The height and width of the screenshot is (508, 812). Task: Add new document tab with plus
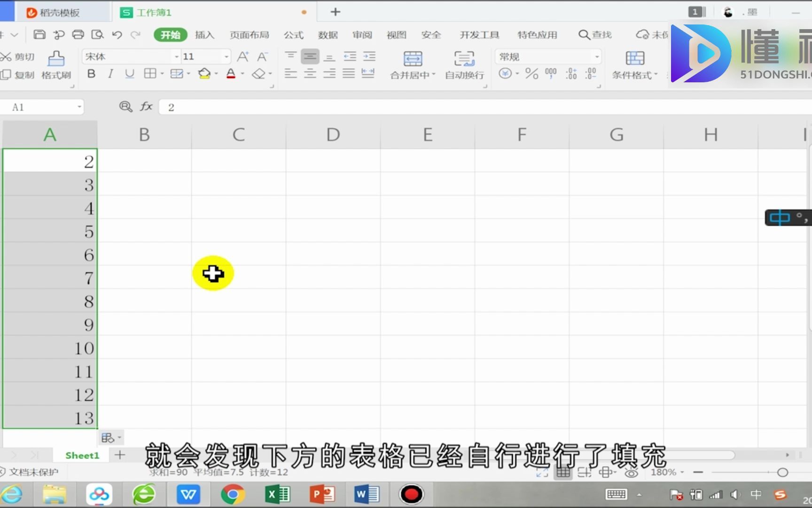pos(335,12)
